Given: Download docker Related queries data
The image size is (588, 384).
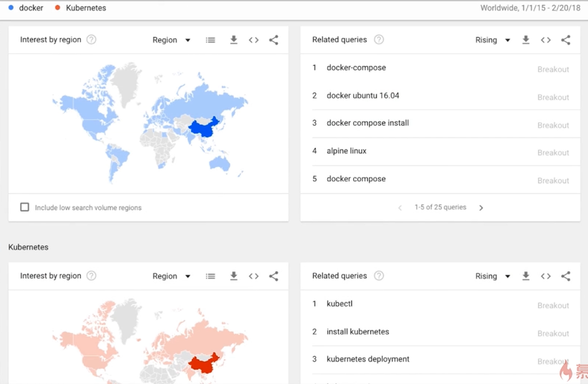Looking at the screenshot, I should (x=526, y=40).
